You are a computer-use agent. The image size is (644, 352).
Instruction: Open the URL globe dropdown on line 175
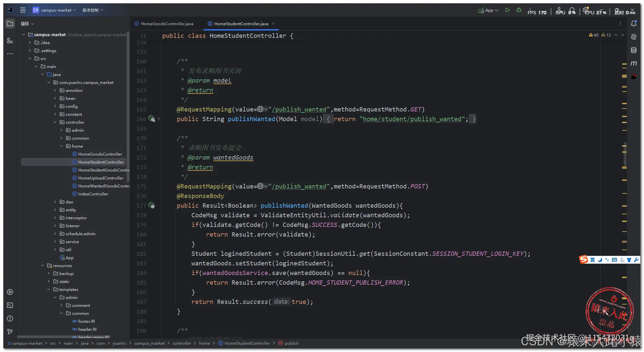tap(262, 186)
